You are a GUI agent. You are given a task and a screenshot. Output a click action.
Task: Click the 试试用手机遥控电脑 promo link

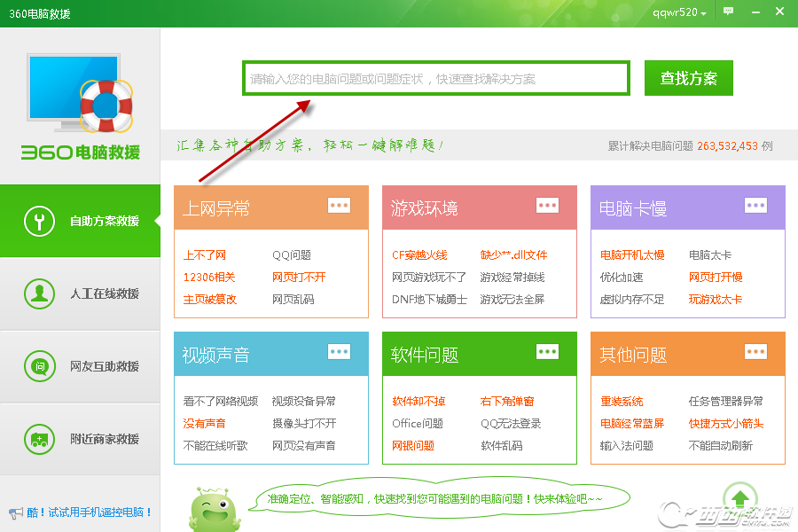[x=90, y=512]
